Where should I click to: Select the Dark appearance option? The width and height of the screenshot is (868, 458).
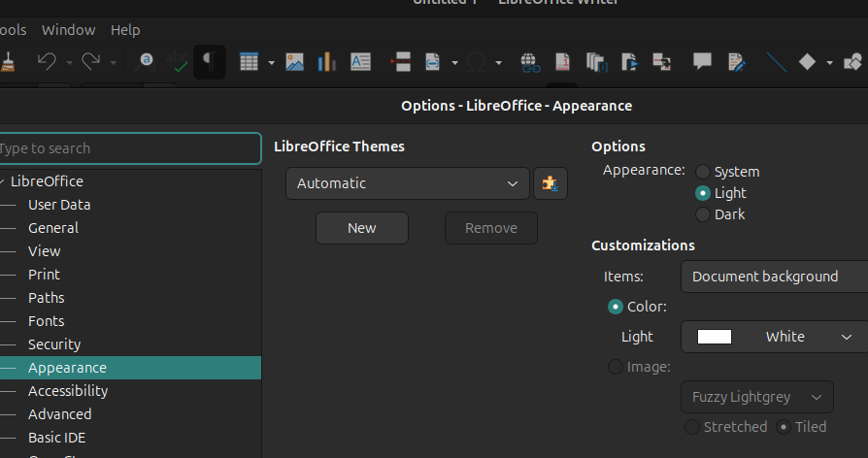click(703, 214)
